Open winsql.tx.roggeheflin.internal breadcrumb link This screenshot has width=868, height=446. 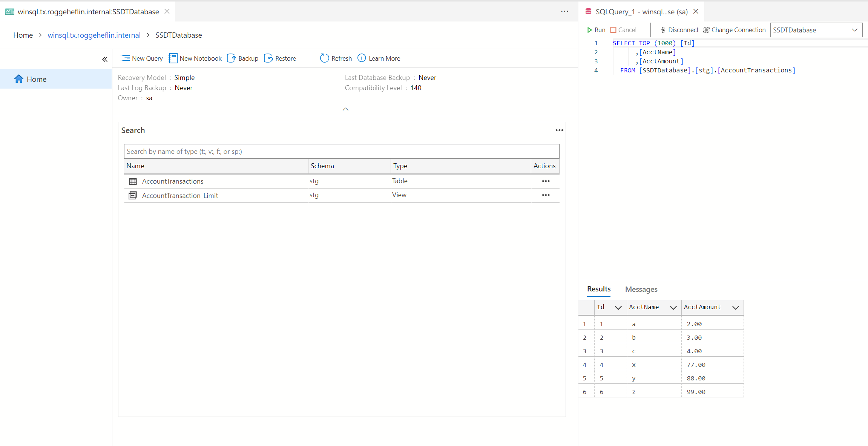[94, 35]
